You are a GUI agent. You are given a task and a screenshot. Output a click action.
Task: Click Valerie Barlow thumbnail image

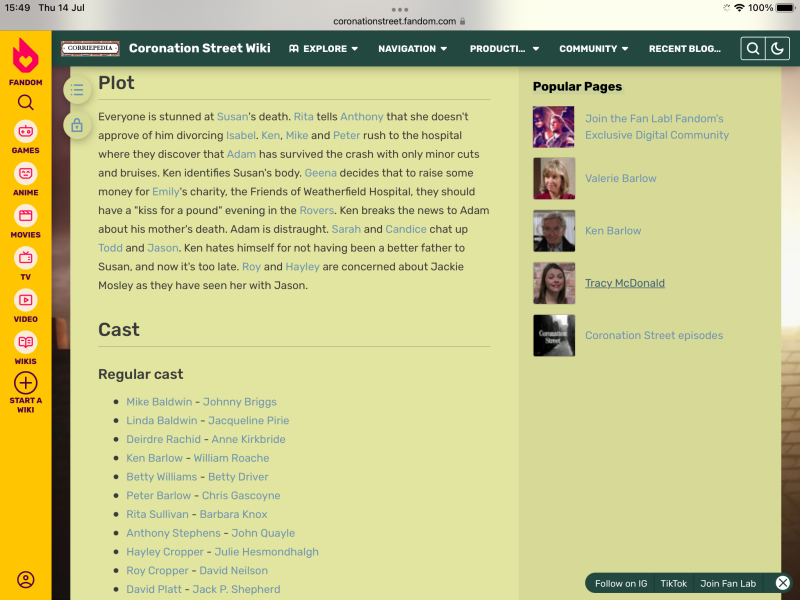pos(554,178)
